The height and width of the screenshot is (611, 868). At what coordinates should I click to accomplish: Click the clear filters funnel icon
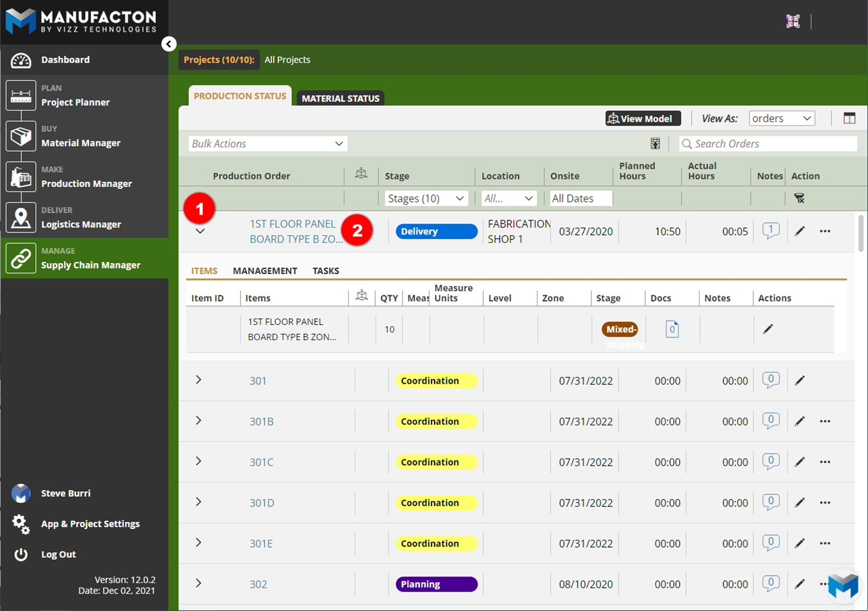point(799,199)
